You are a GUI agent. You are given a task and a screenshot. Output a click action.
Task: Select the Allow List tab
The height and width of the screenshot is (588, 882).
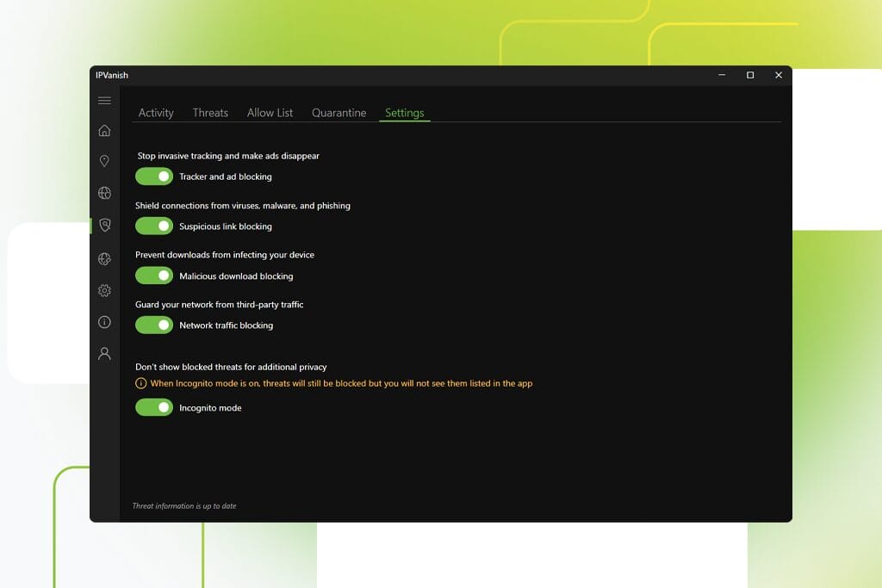point(270,113)
